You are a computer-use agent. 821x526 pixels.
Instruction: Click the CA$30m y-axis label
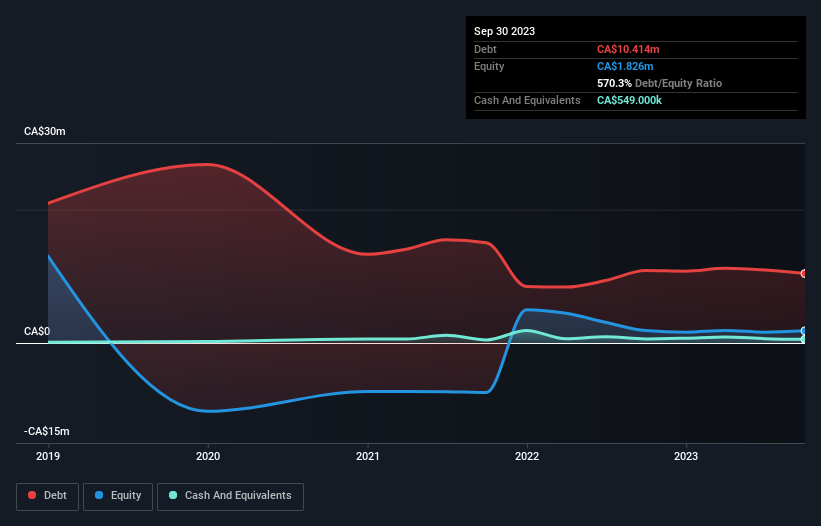[45, 131]
